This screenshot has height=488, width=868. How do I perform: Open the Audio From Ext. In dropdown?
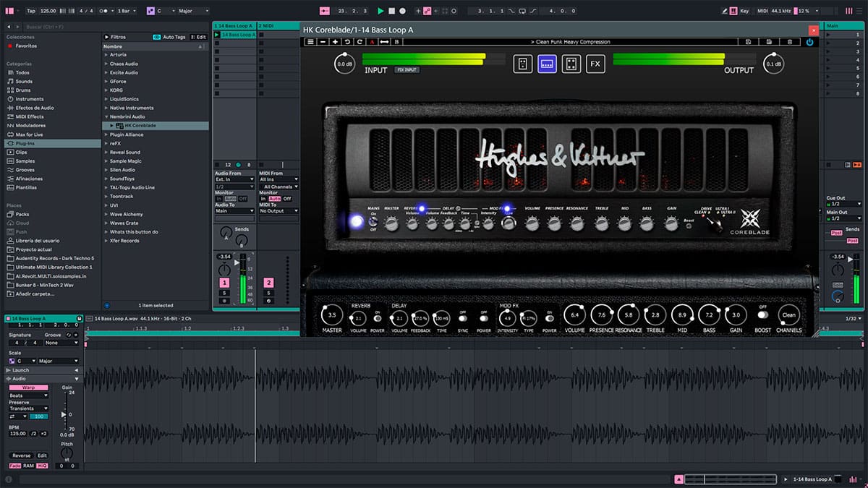click(x=234, y=179)
